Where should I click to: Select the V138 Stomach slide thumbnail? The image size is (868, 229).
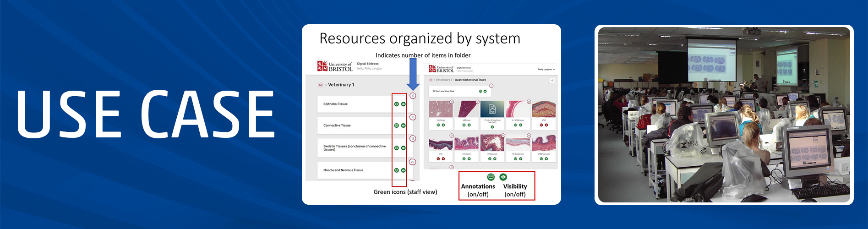[x=544, y=143]
